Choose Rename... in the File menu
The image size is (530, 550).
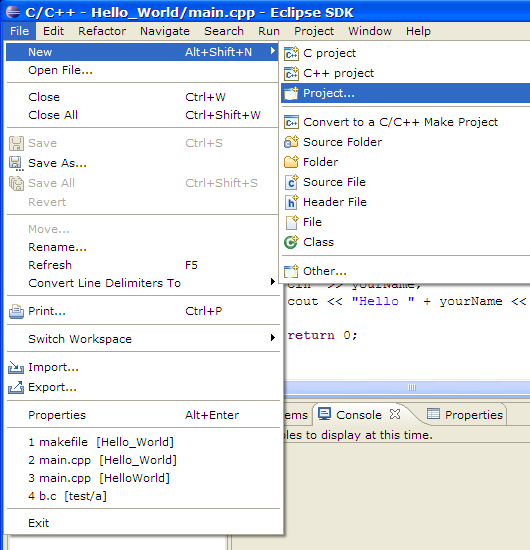click(x=142, y=247)
